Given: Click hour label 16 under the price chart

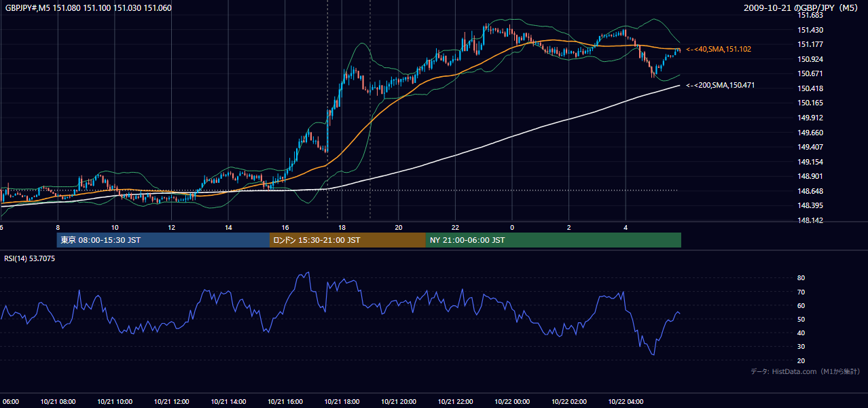Looking at the screenshot, I should (285, 228).
